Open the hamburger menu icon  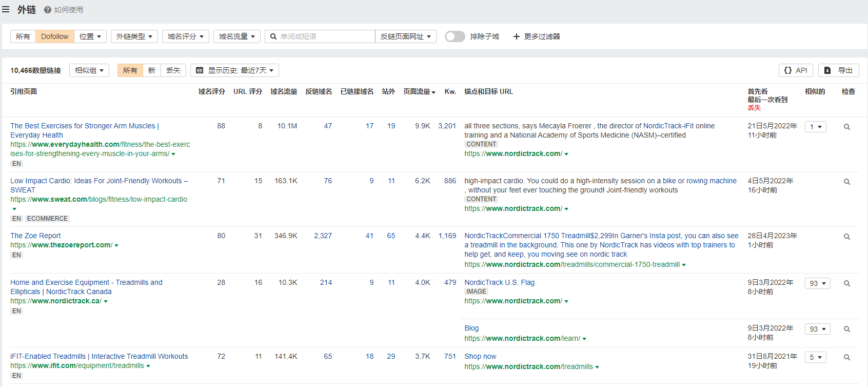tap(6, 9)
